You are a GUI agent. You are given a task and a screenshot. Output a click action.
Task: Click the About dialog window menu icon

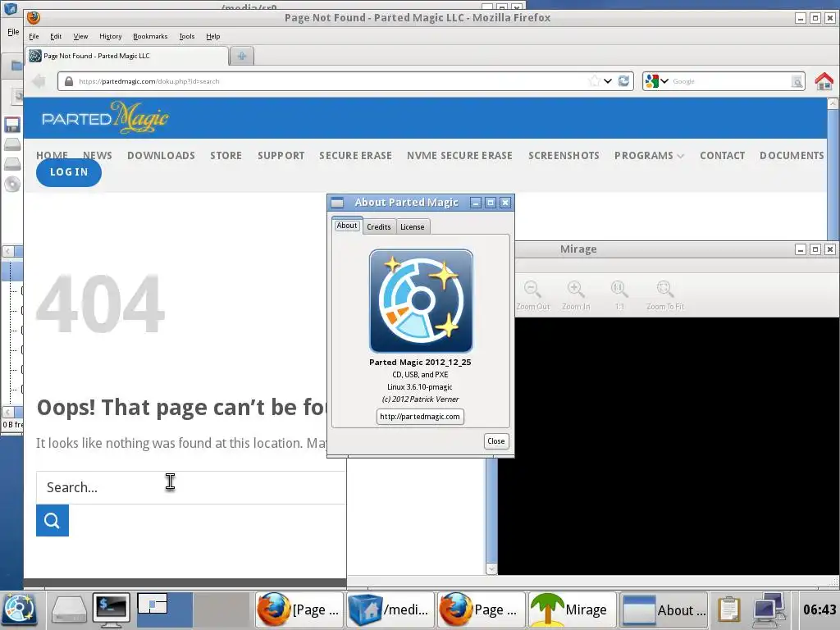coord(337,203)
